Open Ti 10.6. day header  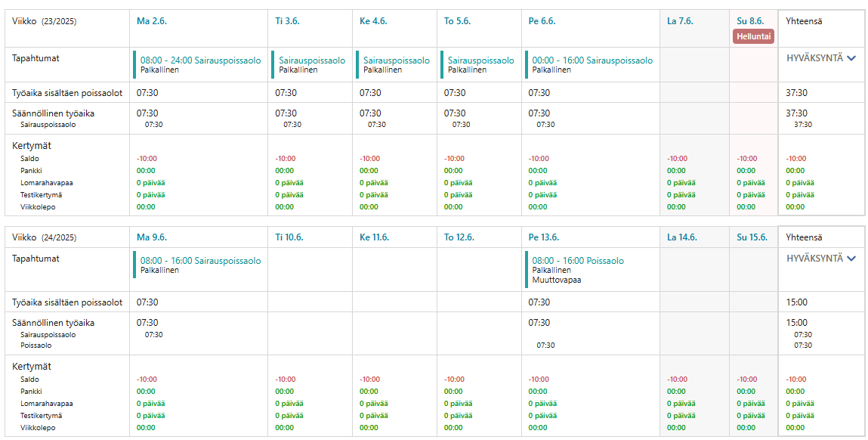pos(289,237)
